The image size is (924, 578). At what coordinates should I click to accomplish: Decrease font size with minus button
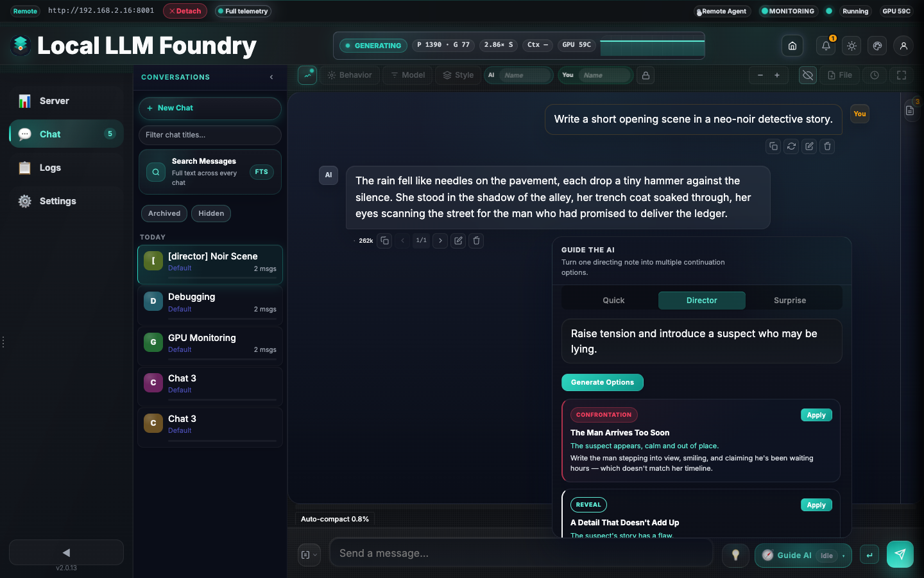(760, 75)
